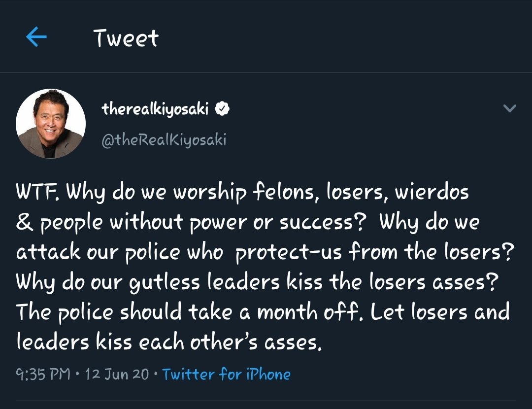The image size is (532, 409).
Task: Click the word "success?" in the tweet
Action: (x=323, y=222)
